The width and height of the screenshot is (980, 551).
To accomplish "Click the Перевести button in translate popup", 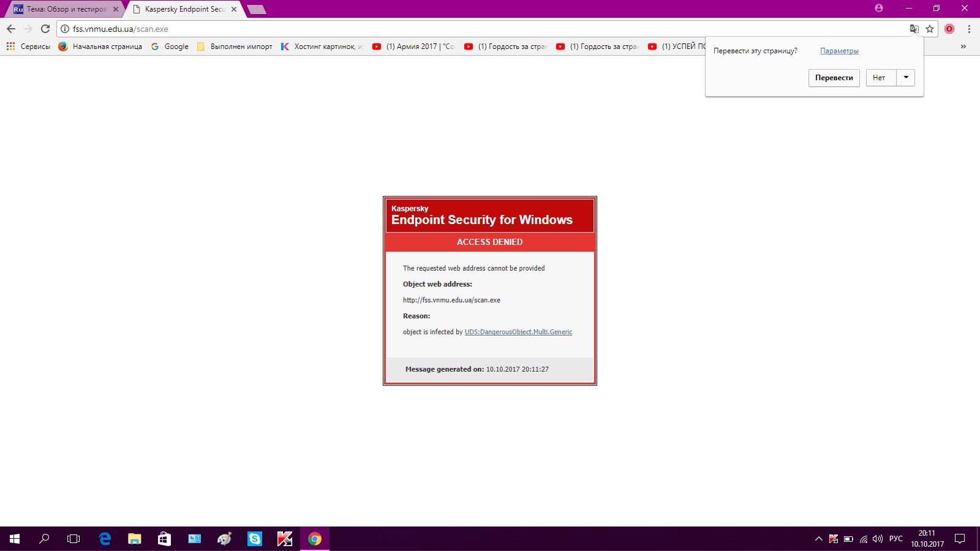I will (834, 78).
